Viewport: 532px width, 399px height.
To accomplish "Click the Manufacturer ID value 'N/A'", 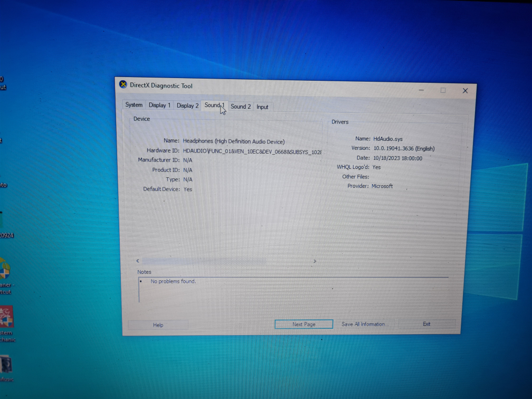I will point(188,160).
